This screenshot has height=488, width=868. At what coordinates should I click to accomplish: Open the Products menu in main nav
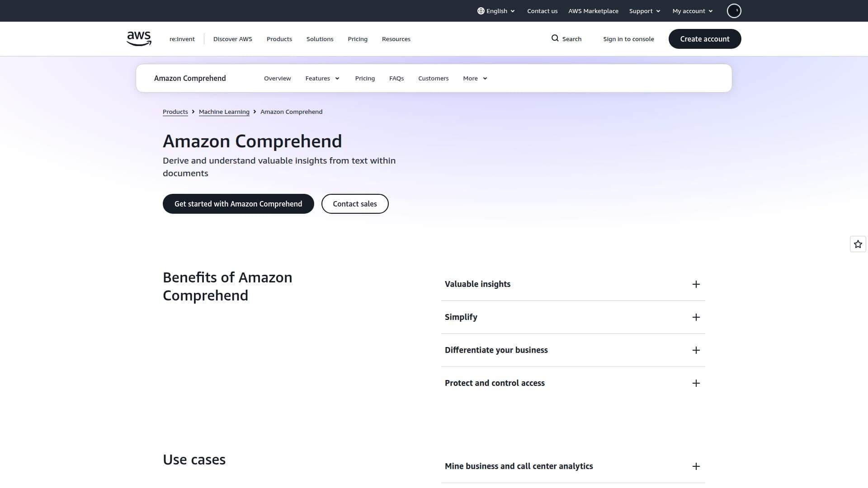point(279,39)
